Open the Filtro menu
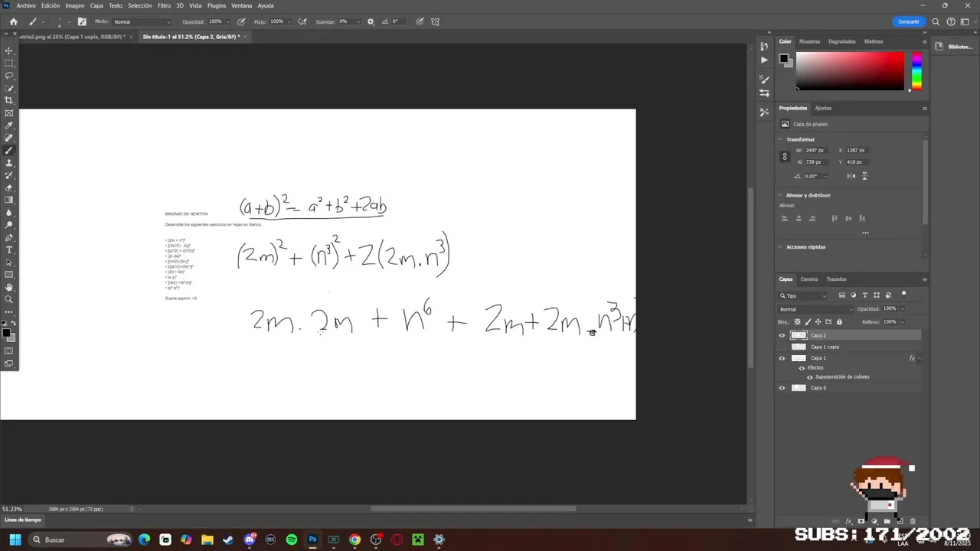 pos(164,5)
